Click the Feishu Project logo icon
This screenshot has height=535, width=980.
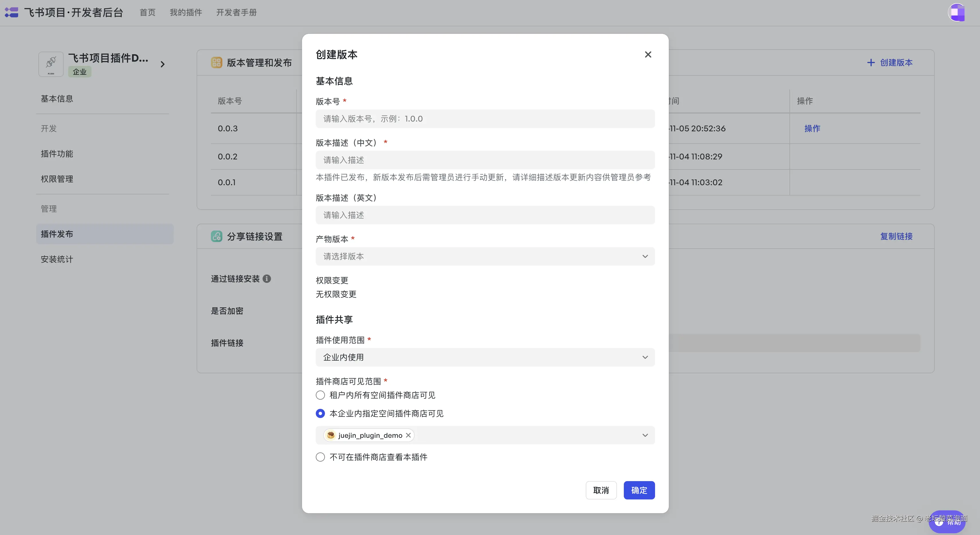[11, 12]
